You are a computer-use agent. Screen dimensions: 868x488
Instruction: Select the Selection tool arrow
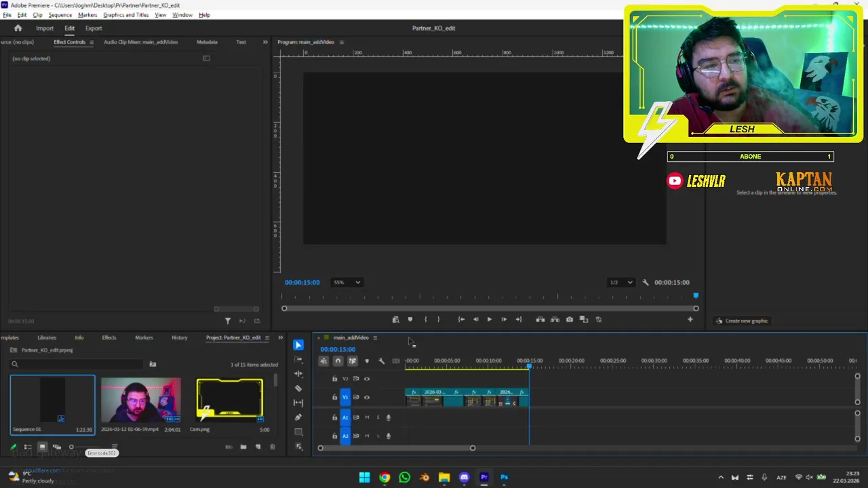pyautogui.click(x=298, y=345)
